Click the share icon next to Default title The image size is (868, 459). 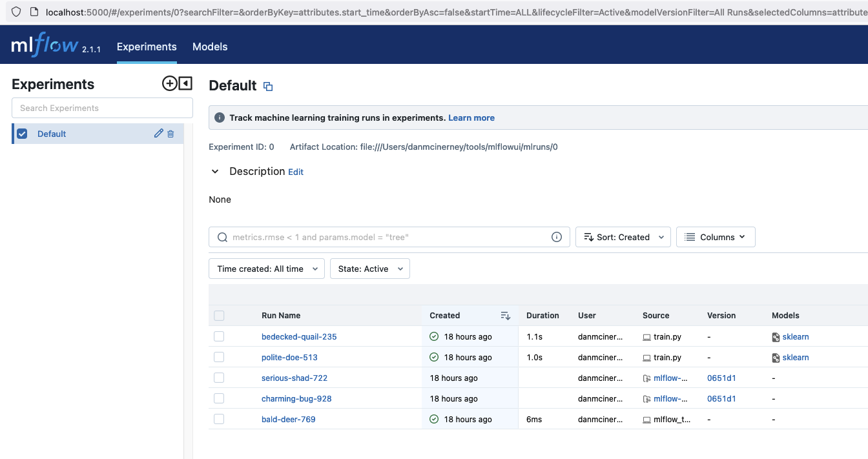point(268,86)
